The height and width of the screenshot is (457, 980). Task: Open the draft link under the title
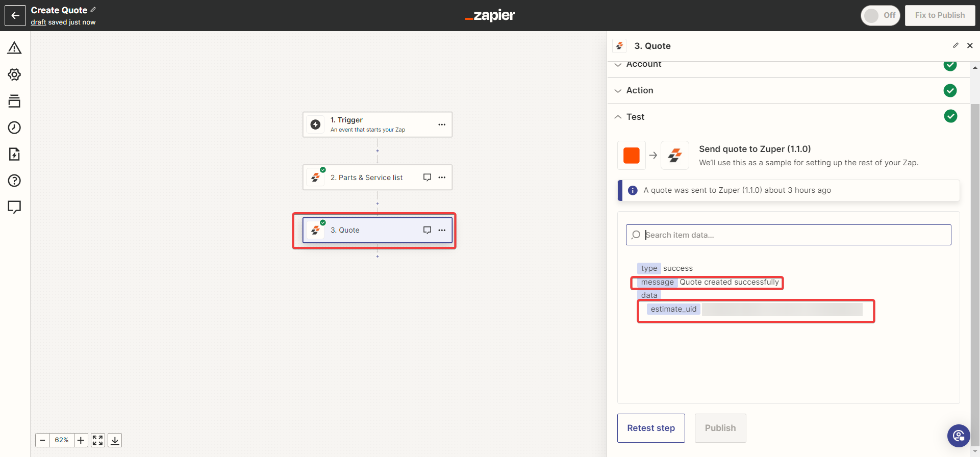(x=38, y=22)
